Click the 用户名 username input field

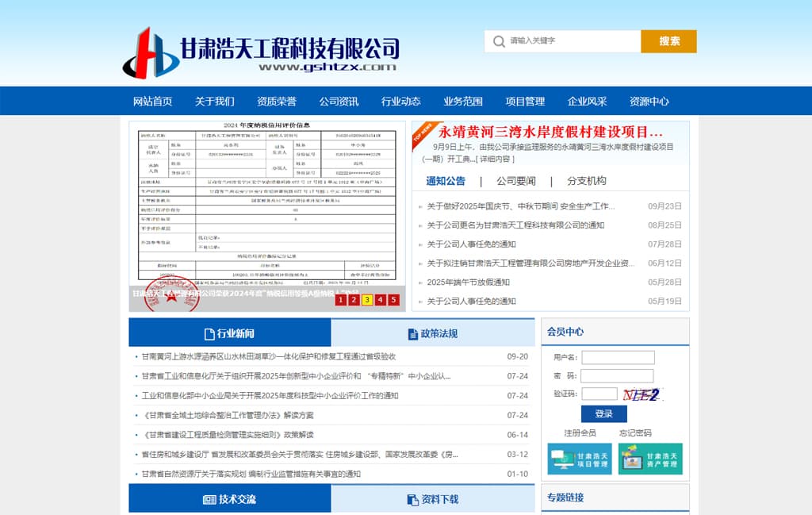coord(618,358)
